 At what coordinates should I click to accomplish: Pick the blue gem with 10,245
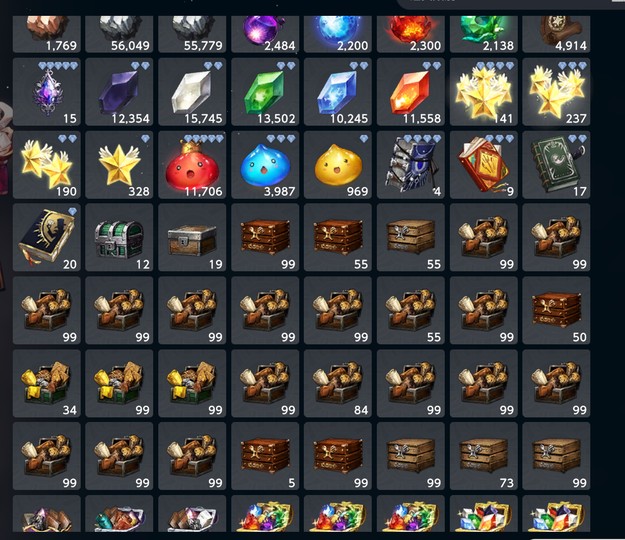coord(338,92)
